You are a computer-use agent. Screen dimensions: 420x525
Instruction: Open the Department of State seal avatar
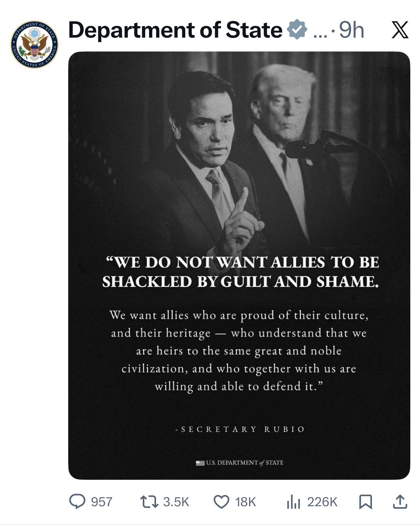(x=34, y=44)
